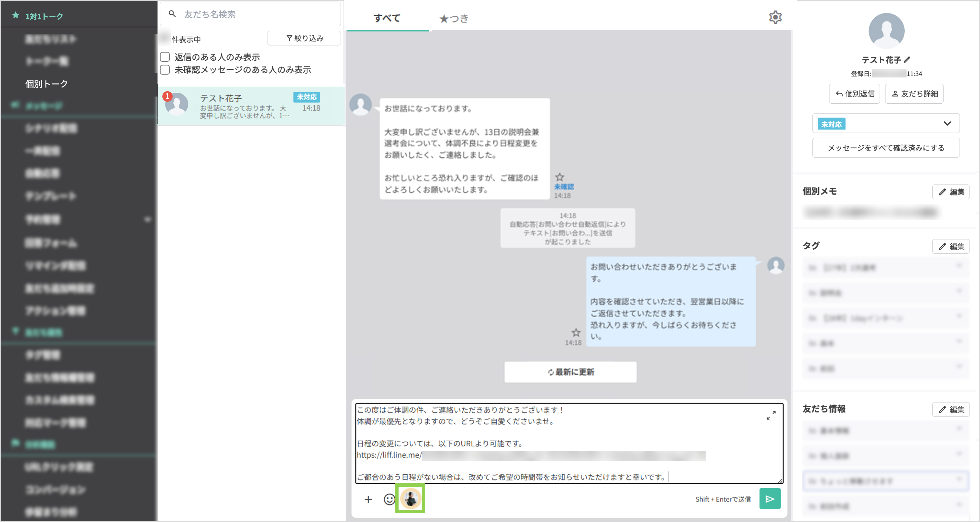The height and width of the screenshot is (522, 980).
Task: Click the magnifier icon in the friend search box
Action: coord(172,14)
